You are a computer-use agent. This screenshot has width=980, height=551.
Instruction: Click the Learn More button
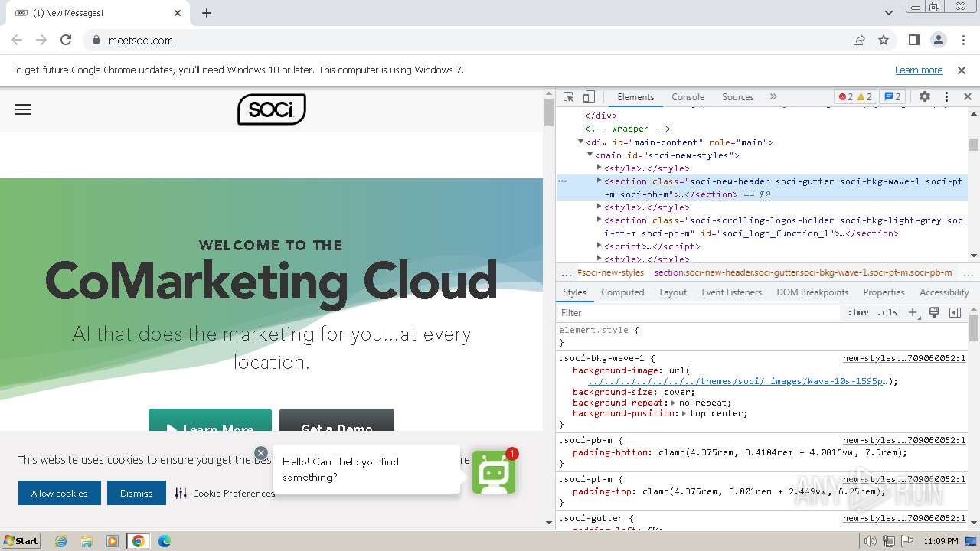pos(210,420)
